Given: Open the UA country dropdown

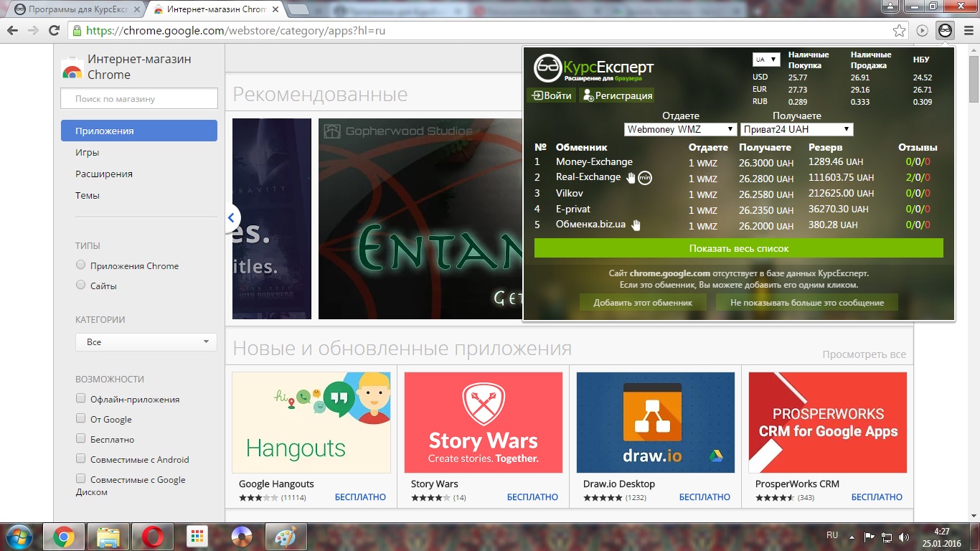Looking at the screenshot, I should click(766, 60).
